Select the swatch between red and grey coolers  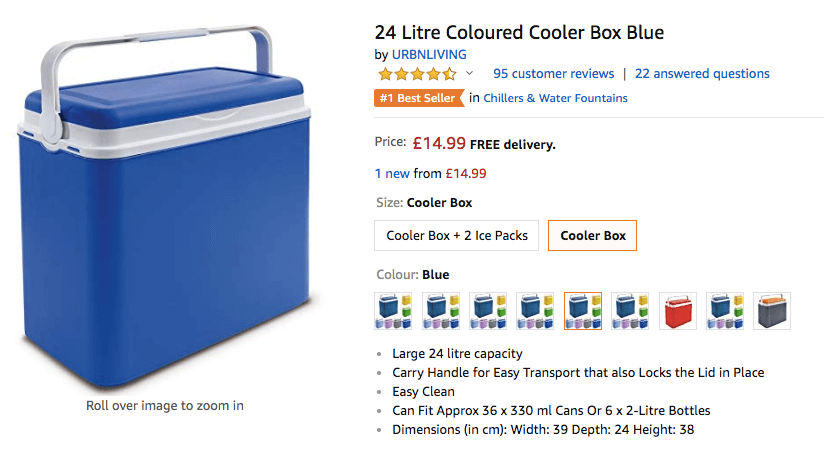coord(725,311)
